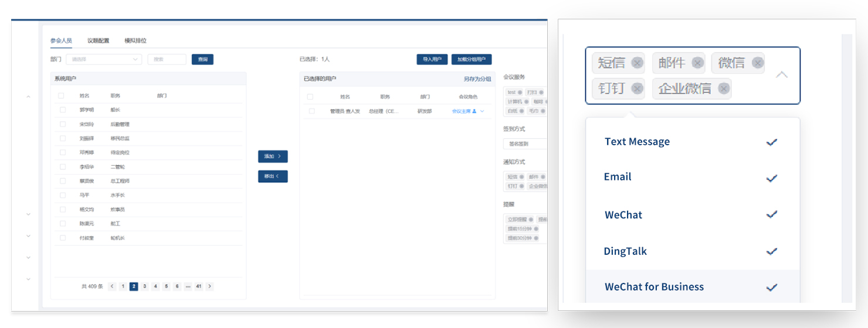Check the box for the 水手长 row
The width and height of the screenshot is (868, 328).
[x=63, y=195]
